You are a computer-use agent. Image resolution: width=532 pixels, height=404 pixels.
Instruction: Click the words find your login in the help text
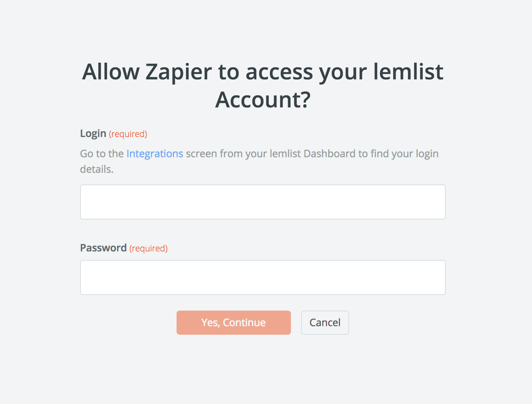point(404,154)
